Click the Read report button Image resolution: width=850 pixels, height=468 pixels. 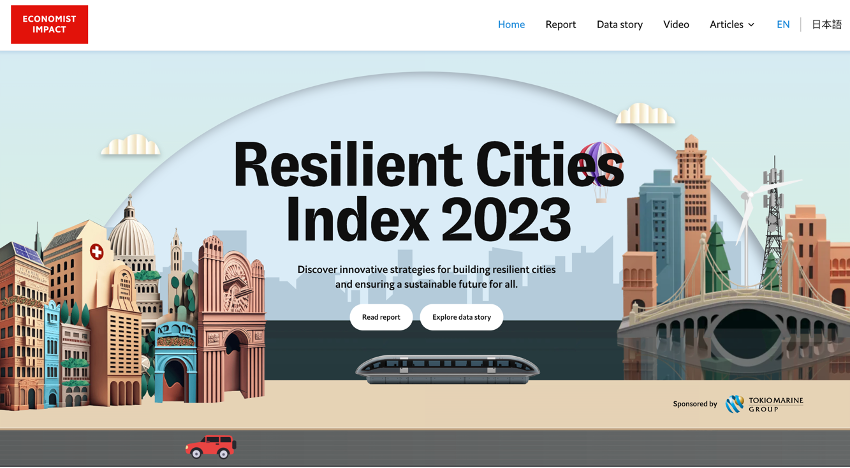381,317
